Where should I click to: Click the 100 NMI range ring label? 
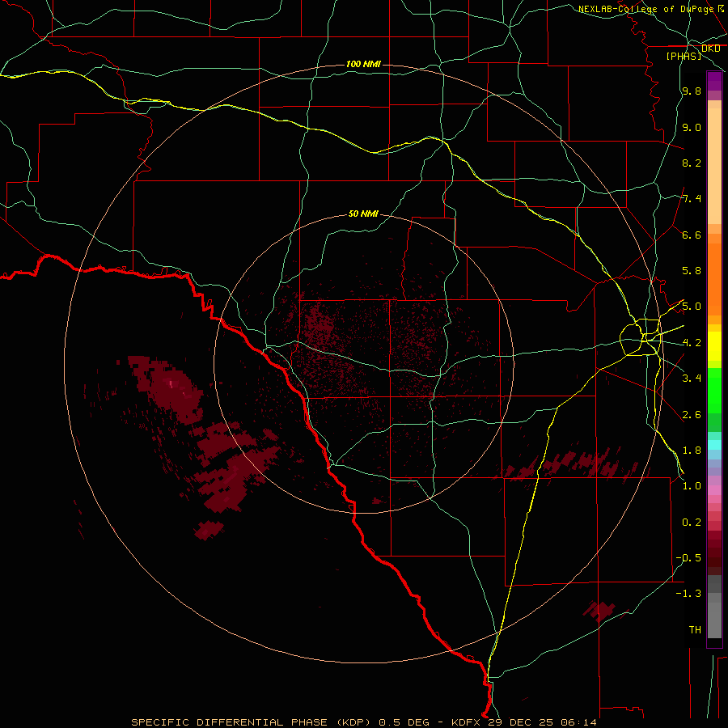point(363,64)
